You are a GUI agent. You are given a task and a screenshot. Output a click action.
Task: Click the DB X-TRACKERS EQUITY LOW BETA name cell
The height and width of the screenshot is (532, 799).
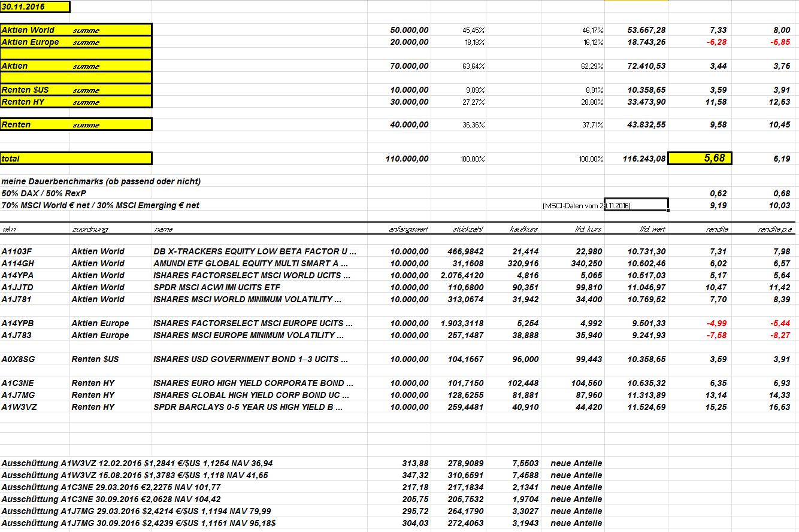[x=255, y=251]
